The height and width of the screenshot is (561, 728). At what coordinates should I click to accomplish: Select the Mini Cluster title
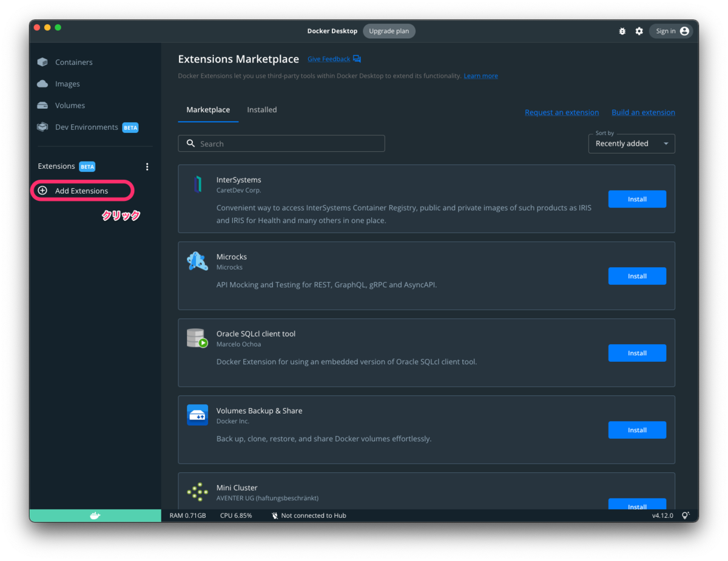click(x=237, y=488)
